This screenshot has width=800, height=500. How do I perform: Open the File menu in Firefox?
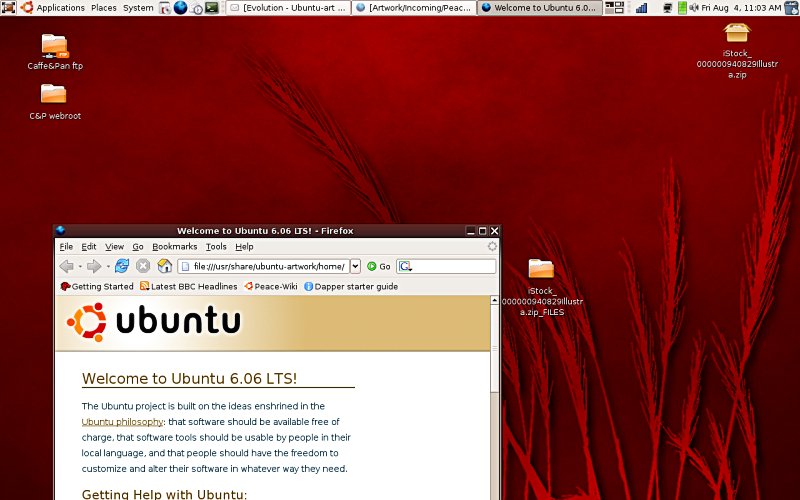point(66,247)
